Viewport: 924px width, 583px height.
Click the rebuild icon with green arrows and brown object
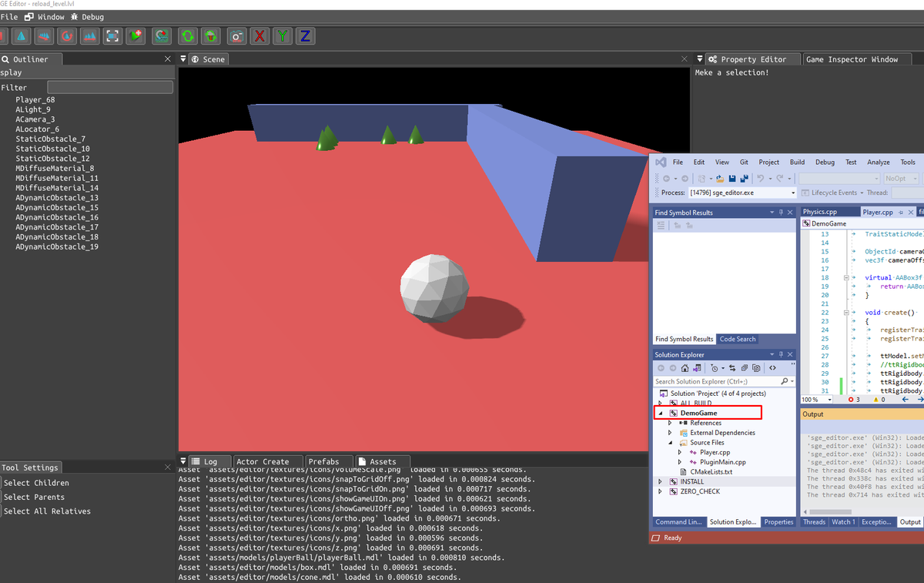coord(211,35)
